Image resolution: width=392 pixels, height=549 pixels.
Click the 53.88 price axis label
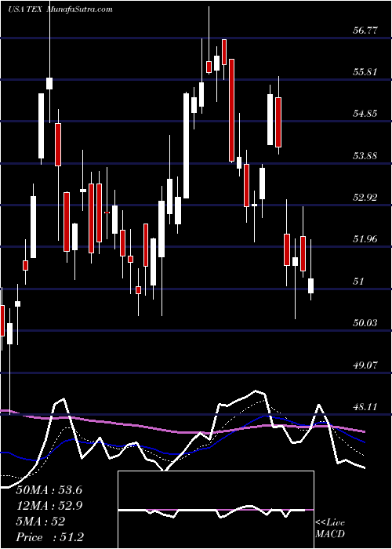coord(365,155)
